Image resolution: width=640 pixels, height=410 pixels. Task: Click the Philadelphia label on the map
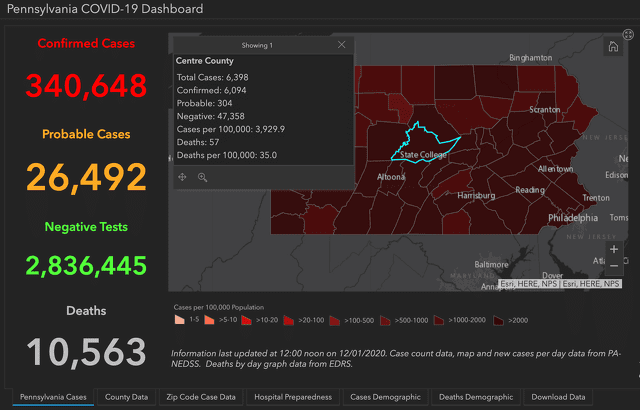point(574,217)
